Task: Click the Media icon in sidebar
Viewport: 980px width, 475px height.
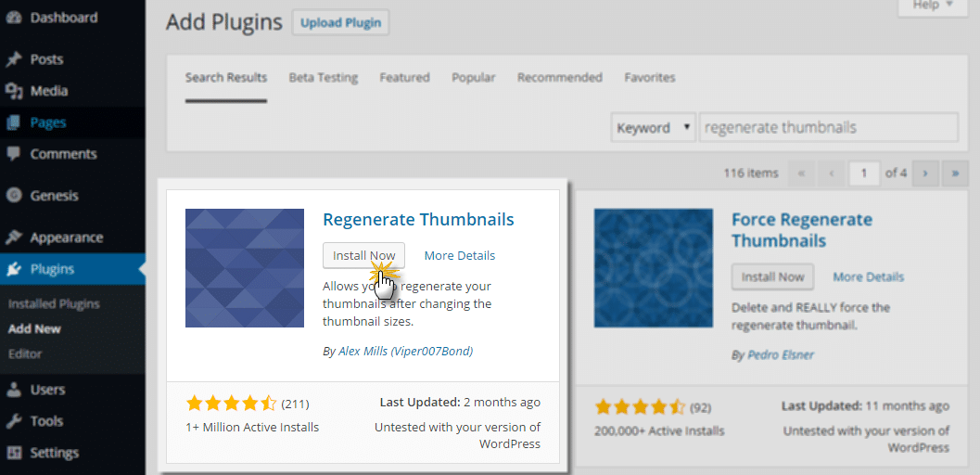Action: click(x=13, y=91)
